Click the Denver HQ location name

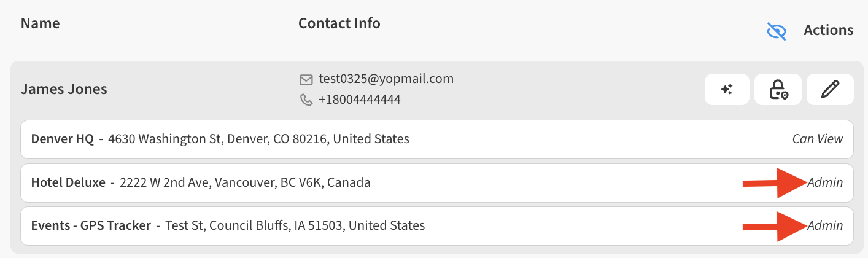click(63, 139)
